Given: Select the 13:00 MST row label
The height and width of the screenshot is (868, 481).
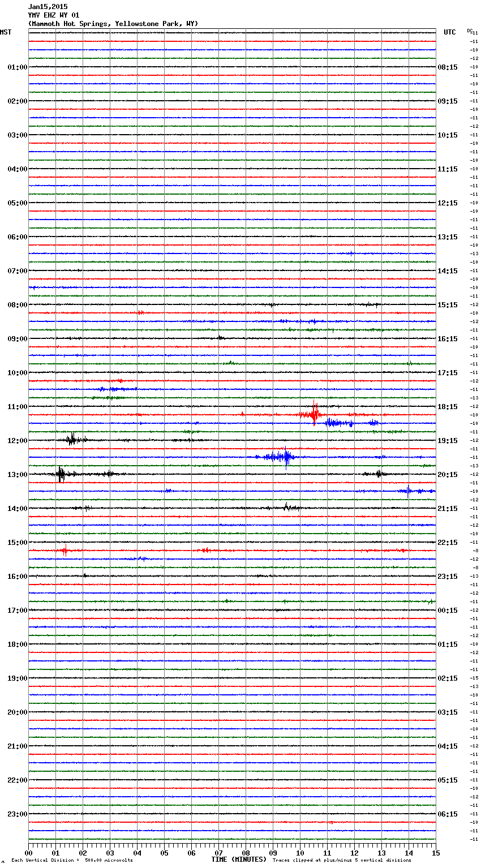Looking at the screenshot, I should pos(18,475).
